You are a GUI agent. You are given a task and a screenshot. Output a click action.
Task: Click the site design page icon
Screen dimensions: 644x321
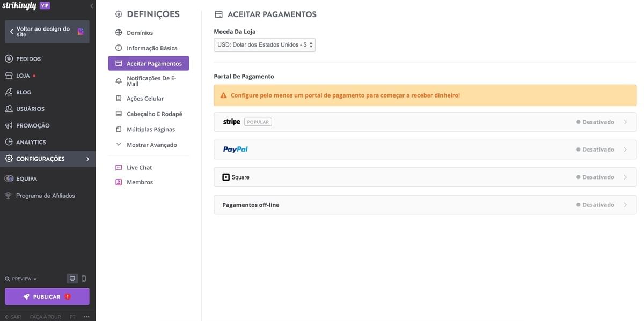click(80, 32)
